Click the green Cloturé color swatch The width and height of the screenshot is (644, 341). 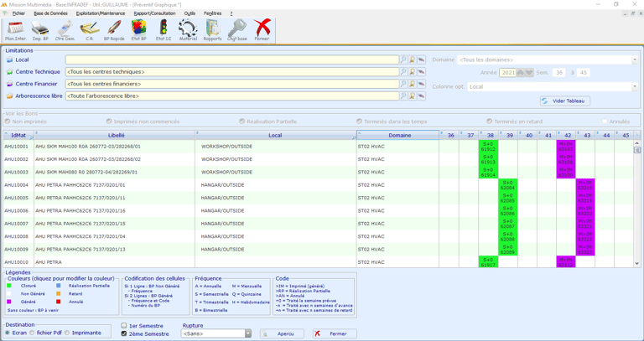point(9,287)
